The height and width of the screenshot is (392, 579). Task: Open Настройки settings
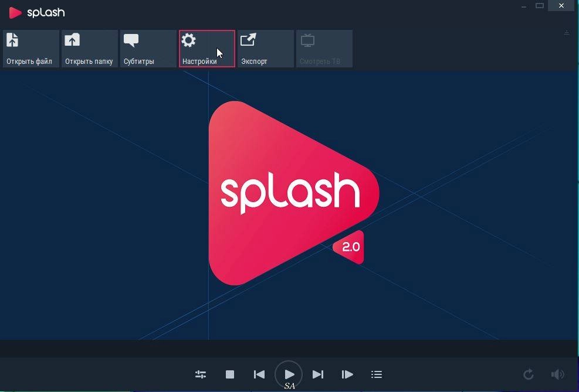click(207, 49)
